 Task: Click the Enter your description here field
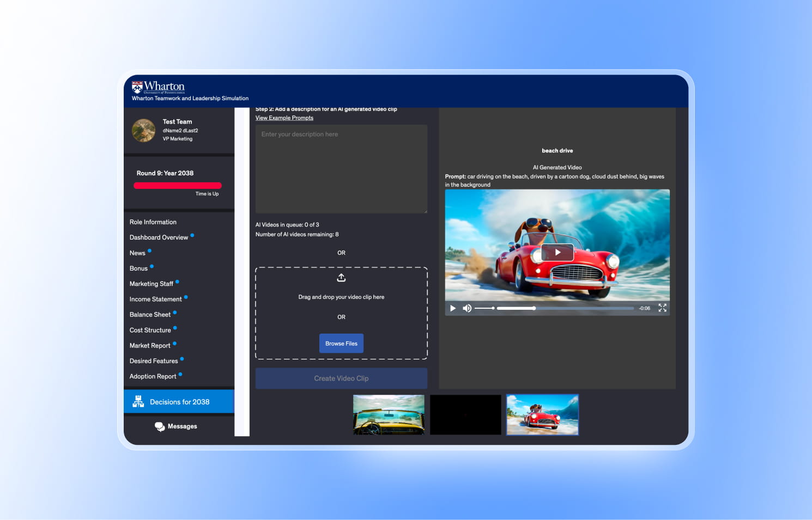click(341, 169)
